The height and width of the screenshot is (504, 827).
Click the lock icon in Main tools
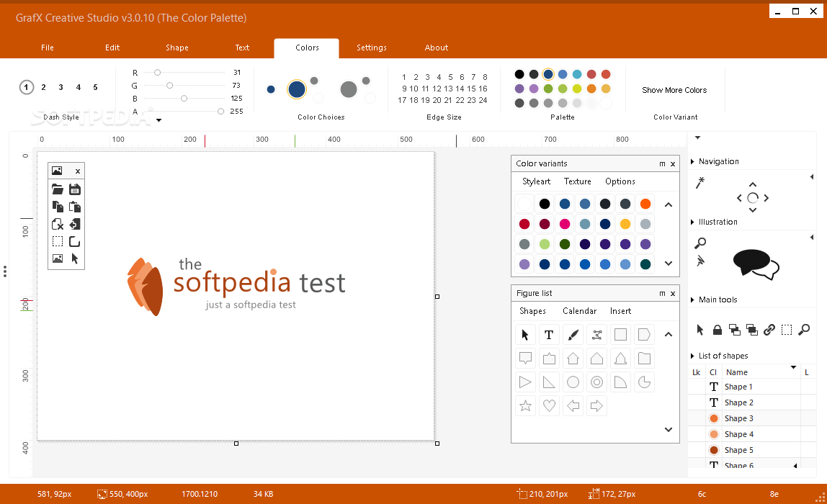(x=718, y=330)
